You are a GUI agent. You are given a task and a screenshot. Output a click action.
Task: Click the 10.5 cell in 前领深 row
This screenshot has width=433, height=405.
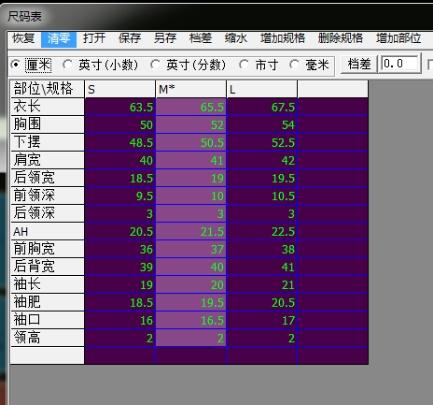coord(262,196)
